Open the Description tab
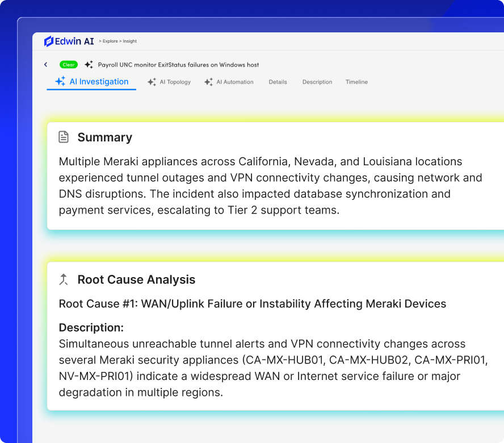 [317, 82]
